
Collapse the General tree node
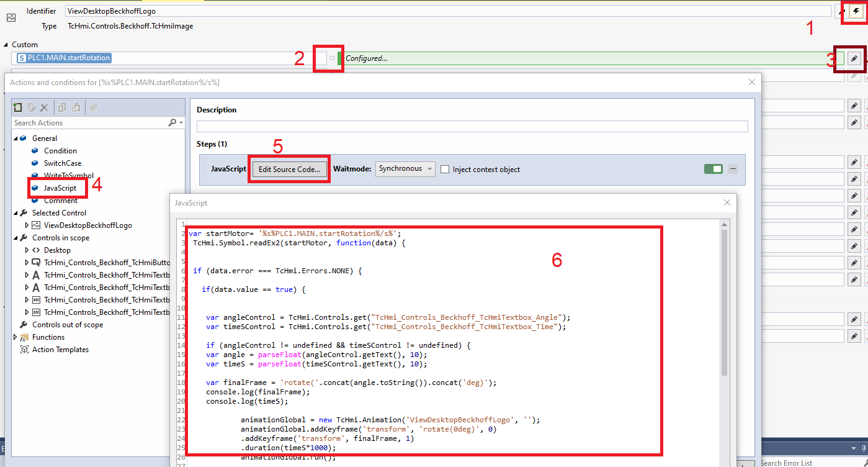(16, 138)
